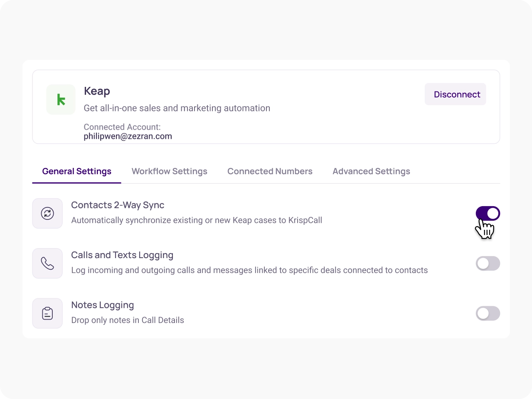Click the 'Get all-in-one sales and marketing automation' text
Image resolution: width=532 pixels, height=399 pixels.
pyautogui.click(x=177, y=108)
